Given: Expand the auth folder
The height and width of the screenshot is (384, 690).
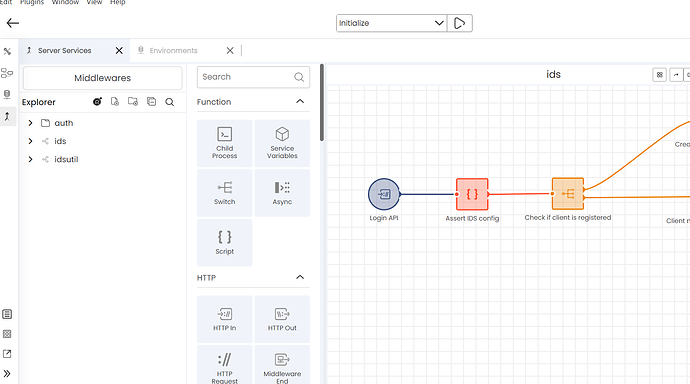Looking at the screenshot, I should pos(30,123).
